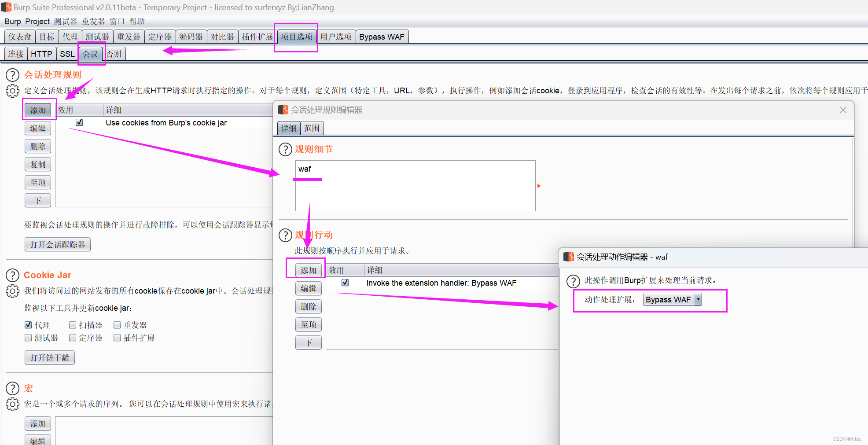Enable 插件扩展 cookie jar monitoring

coord(117,338)
